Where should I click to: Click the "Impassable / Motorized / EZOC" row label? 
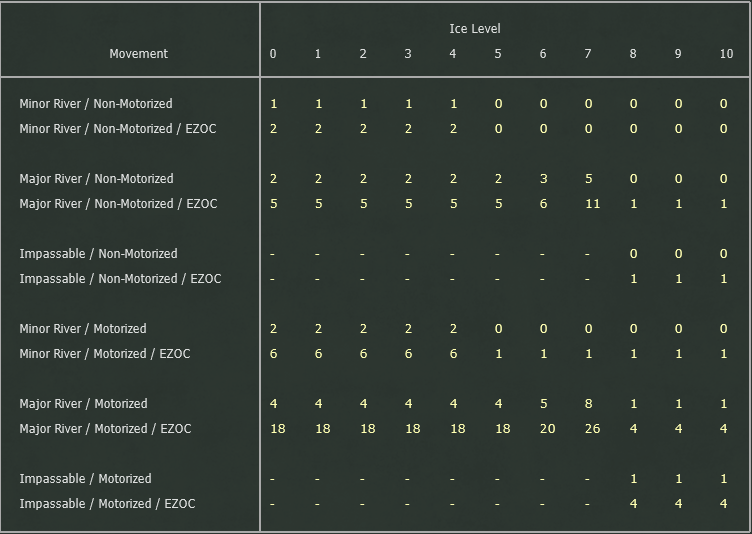tap(107, 503)
